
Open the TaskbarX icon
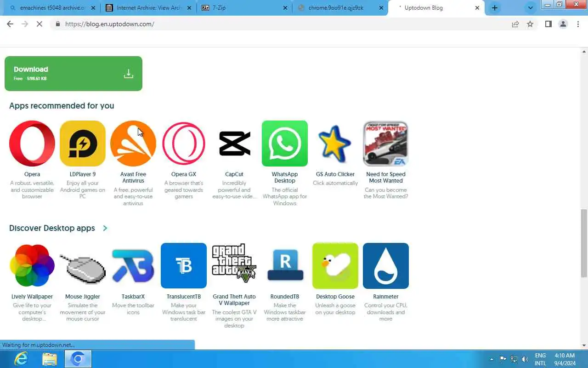(133, 266)
